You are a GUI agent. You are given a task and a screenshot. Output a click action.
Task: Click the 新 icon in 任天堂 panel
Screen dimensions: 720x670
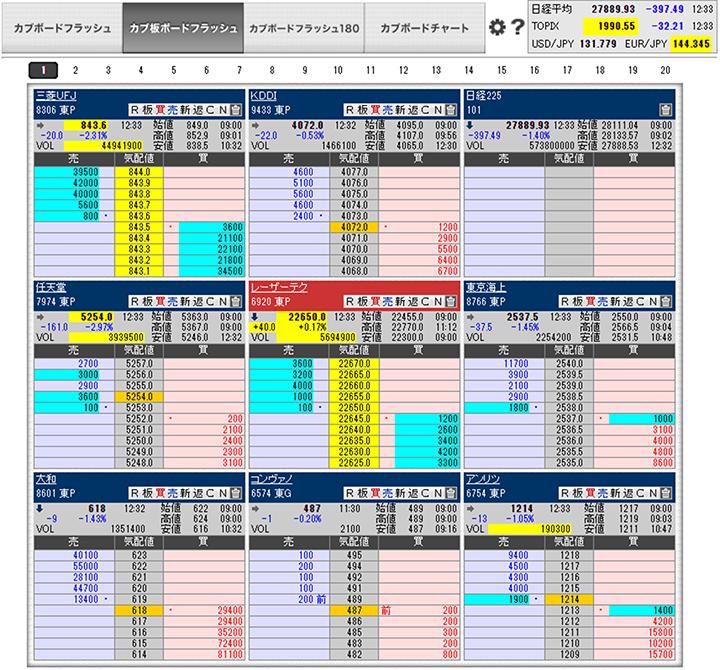pos(185,301)
